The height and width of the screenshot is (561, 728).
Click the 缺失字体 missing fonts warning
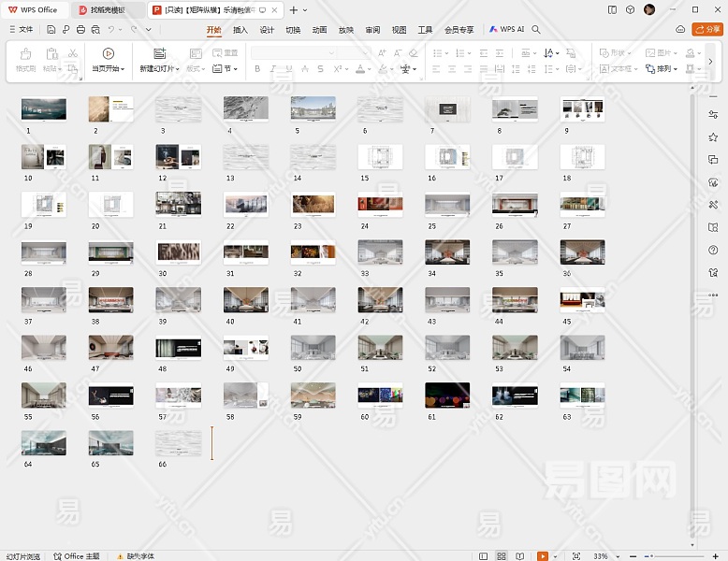(x=135, y=555)
